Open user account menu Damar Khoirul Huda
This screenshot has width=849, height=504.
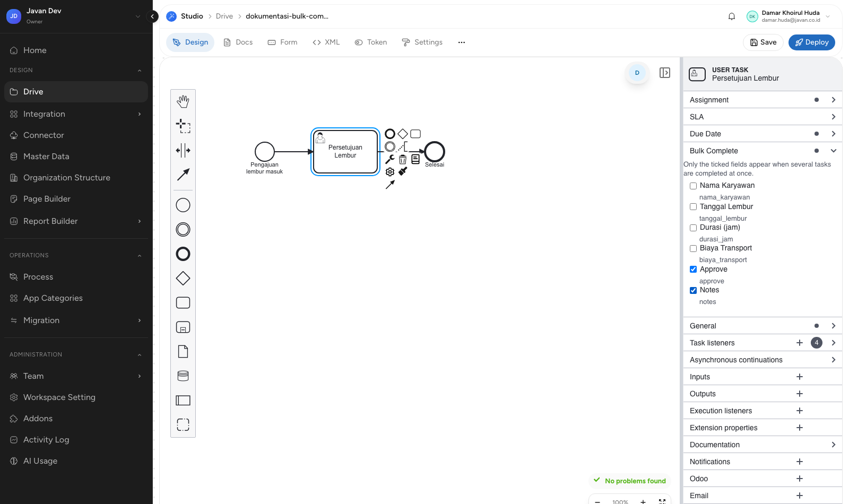789,16
